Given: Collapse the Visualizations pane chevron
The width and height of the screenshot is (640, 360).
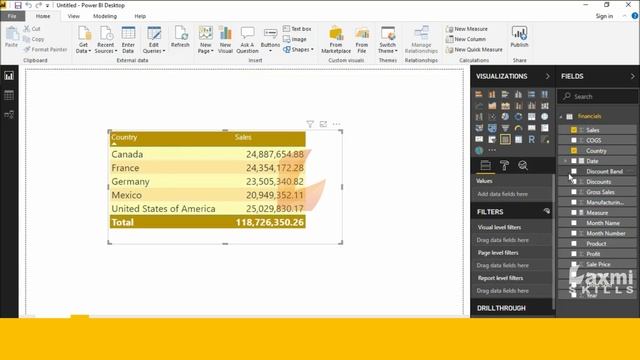Looking at the screenshot, I should tap(547, 76).
